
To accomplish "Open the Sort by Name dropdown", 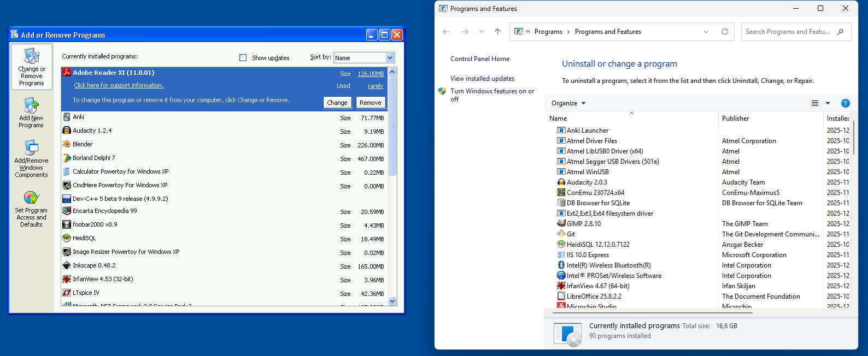I will click(390, 58).
